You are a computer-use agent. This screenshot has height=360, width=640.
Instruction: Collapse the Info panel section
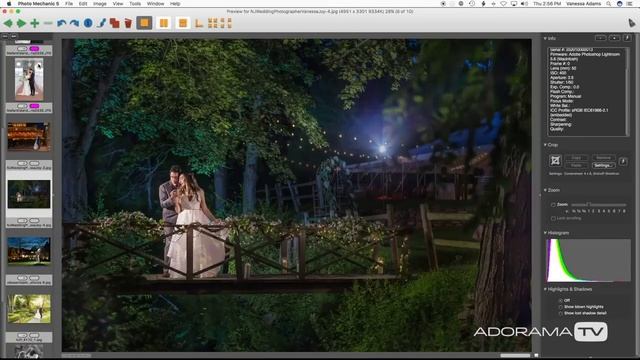[x=545, y=38]
